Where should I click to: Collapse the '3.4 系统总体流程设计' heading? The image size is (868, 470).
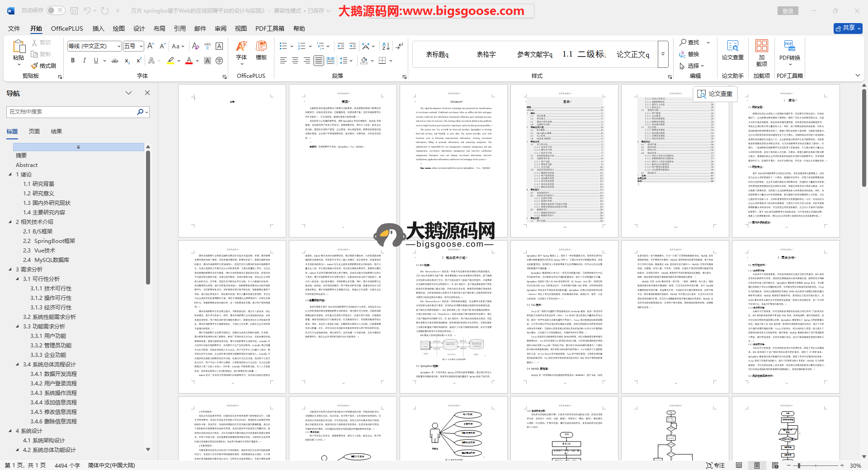(18, 365)
